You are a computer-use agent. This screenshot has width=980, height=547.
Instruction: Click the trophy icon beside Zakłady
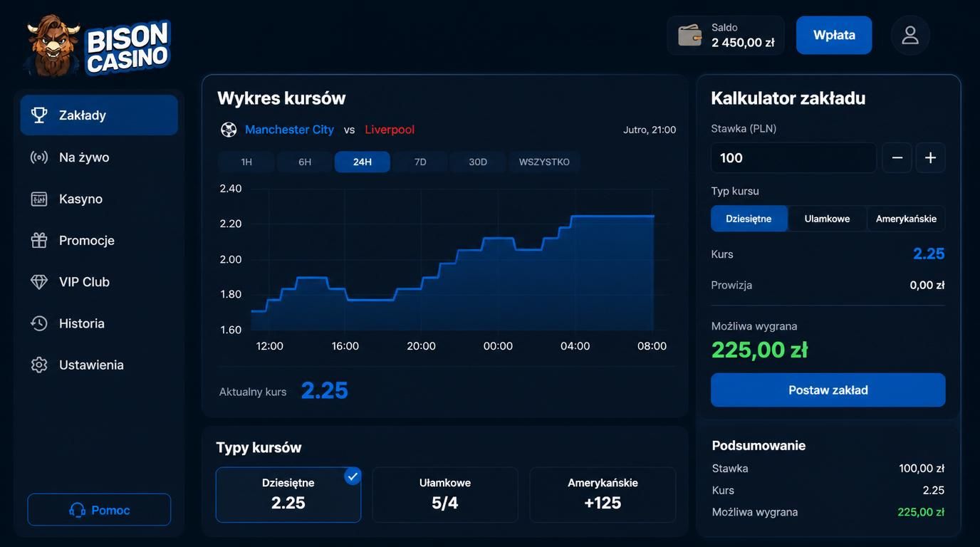coord(39,115)
